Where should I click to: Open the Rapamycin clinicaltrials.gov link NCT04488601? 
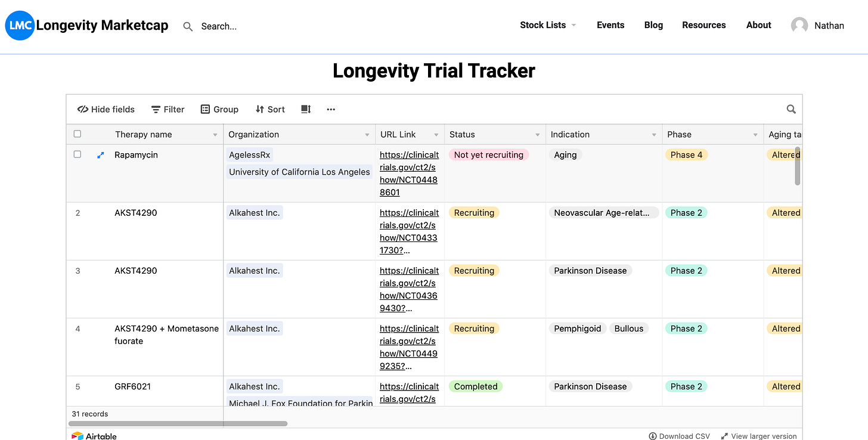pyautogui.click(x=409, y=173)
